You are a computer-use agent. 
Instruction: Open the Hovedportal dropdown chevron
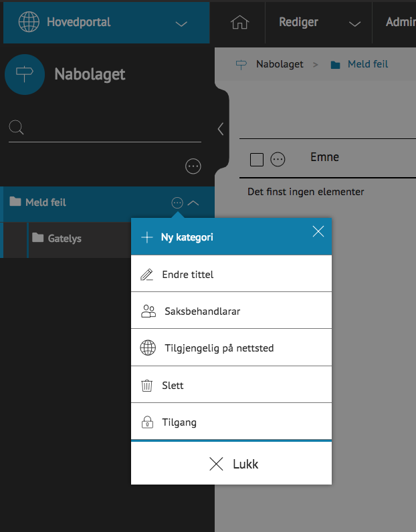pos(181,24)
